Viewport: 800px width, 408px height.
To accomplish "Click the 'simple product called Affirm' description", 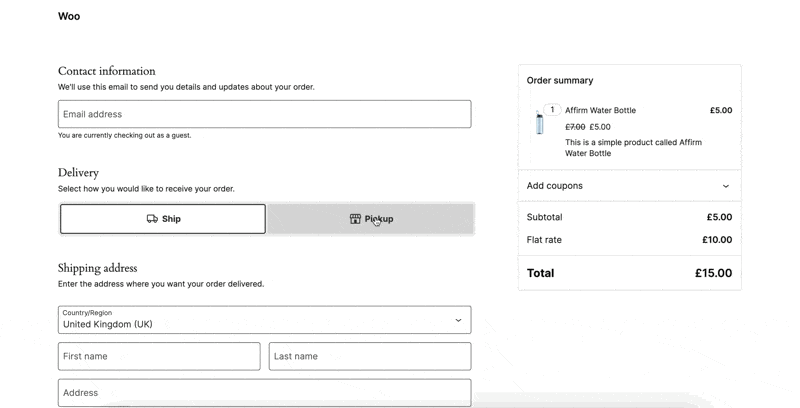I will (x=633, y=148).
